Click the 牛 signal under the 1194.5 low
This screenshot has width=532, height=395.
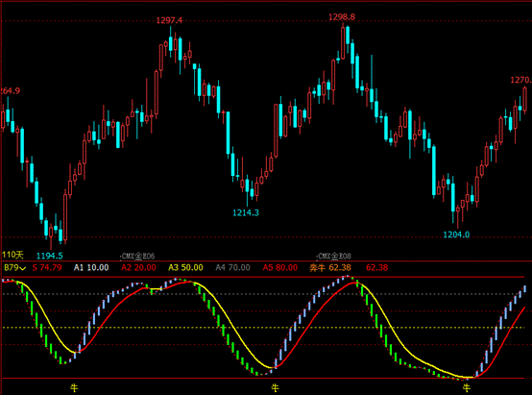tap(74, 387)
